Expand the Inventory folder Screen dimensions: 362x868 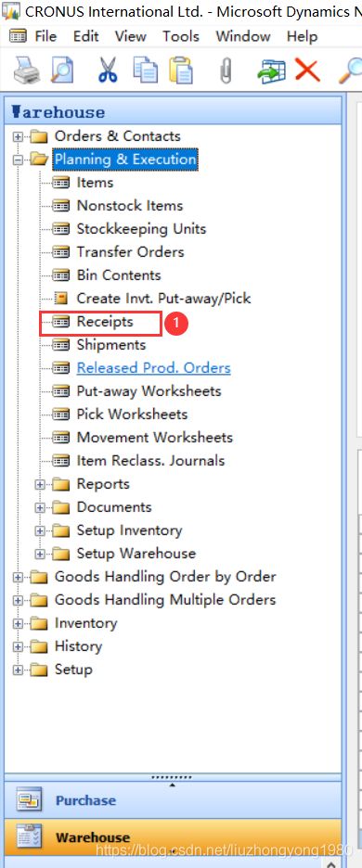pos(19,623)
